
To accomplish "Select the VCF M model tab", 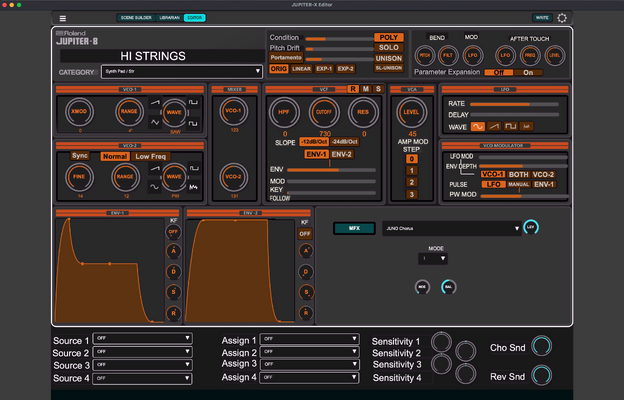I will pyautogui.click(x=365, y=89).
